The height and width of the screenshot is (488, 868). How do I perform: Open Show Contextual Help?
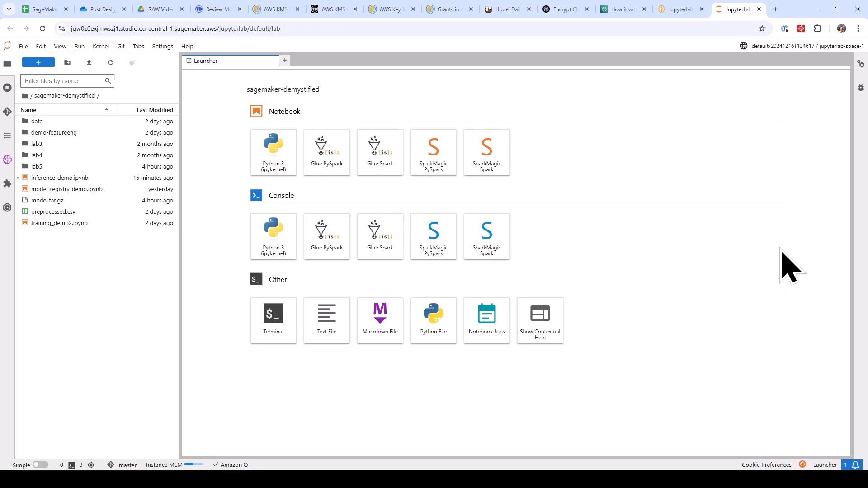(x=540, y=320)
